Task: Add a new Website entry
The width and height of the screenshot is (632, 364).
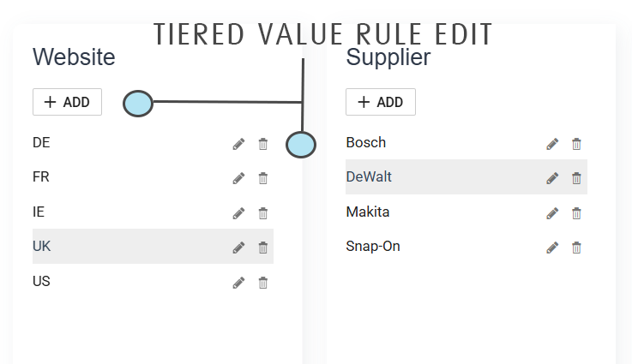Action: point(67,102)
